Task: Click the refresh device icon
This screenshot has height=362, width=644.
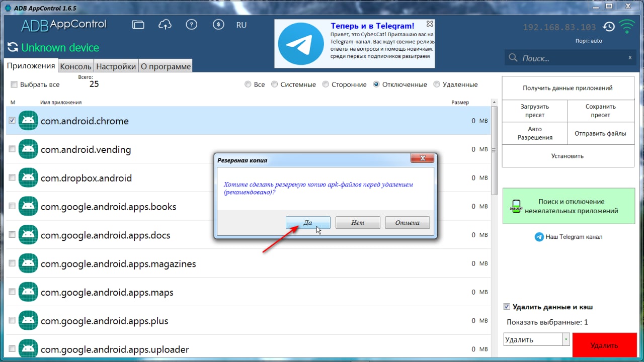Action: pos(12,48)
